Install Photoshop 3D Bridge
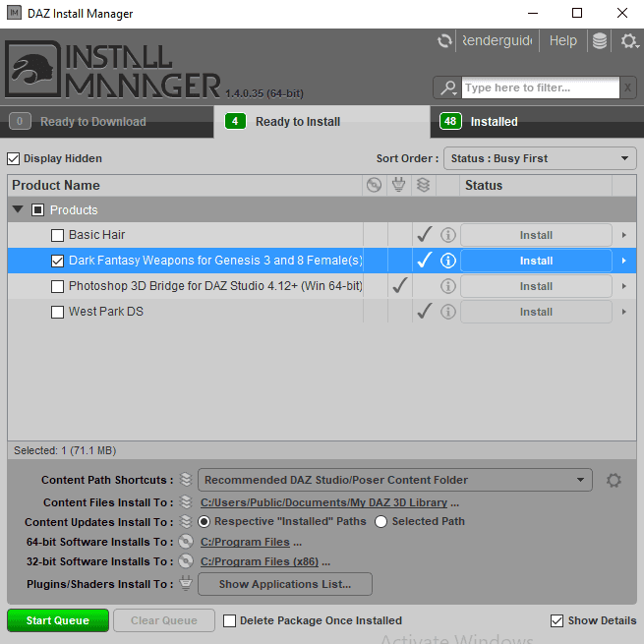Viewport: 644px width, 644px height. (536, 286)
